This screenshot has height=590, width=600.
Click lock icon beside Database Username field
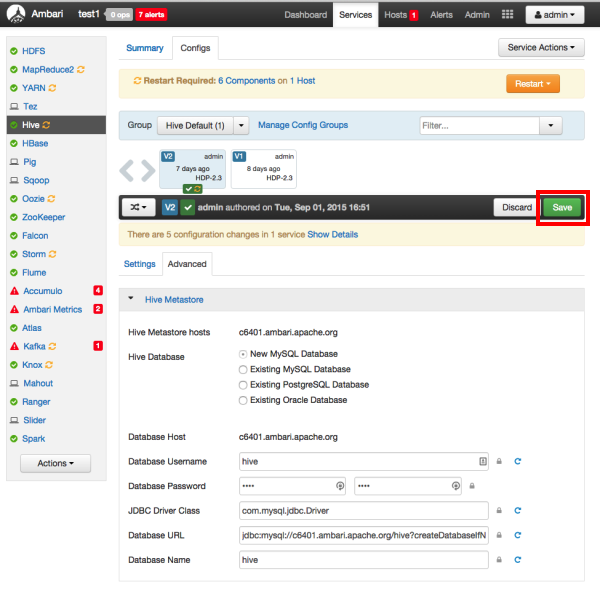(499, 461)
